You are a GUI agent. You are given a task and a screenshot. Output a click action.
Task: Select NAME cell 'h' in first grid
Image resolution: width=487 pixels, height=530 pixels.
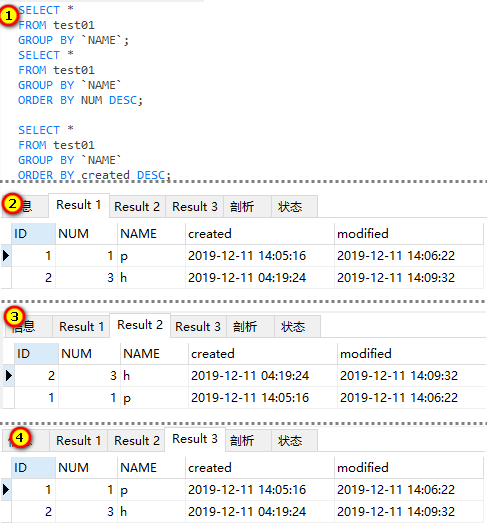click(x=151, y=278)
